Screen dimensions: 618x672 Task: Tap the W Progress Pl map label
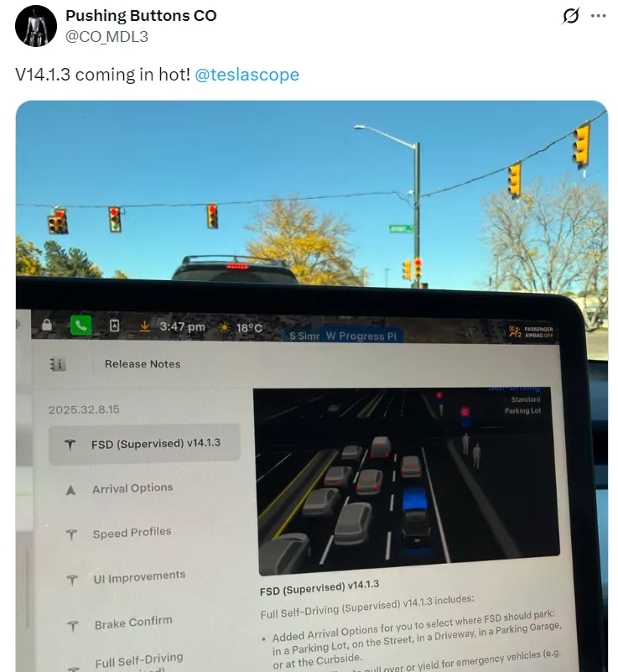(x=361, y=336)
